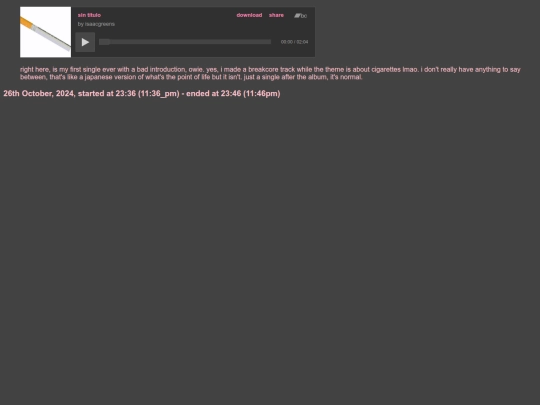Screen dimensions: 540x405
Task: Click the 26th October, 2024 date heading
Action: tap(142, 94)
